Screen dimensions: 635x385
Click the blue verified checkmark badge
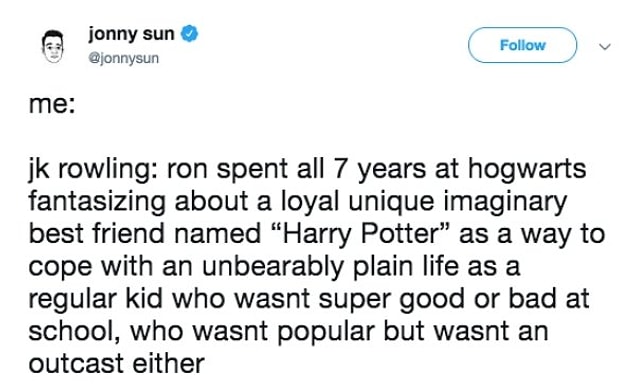189,34
